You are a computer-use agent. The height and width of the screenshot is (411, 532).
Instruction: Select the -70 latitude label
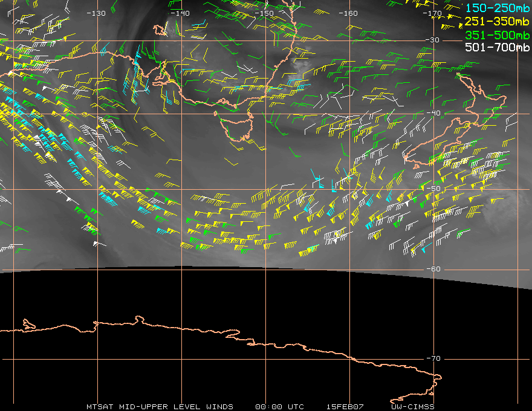point(433,358)
